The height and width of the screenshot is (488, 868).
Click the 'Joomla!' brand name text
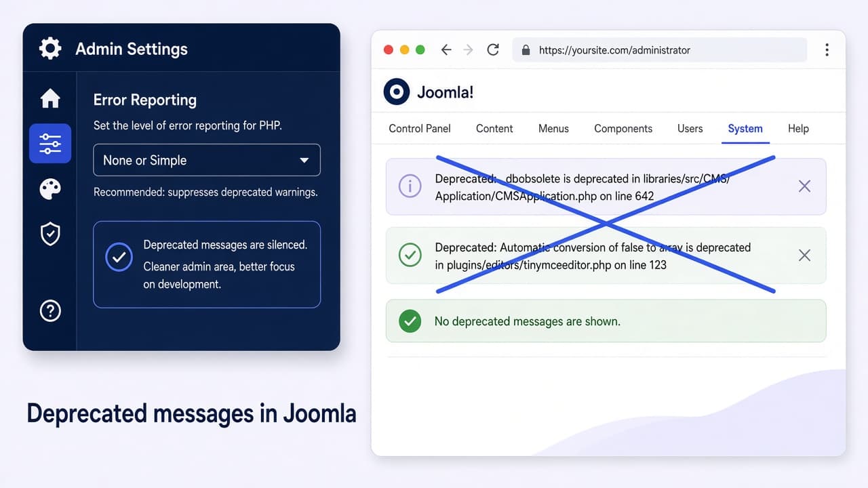pyautogui.click(x=446, y=92)
